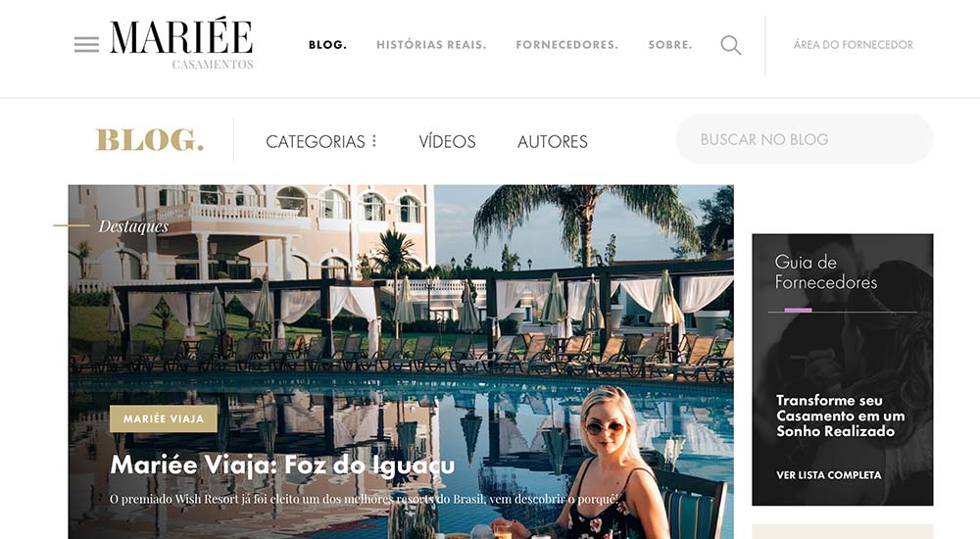This screenshot has height=539, width=980.
Task: Open the Fornecedores menu item
Action: coord(566,45)
